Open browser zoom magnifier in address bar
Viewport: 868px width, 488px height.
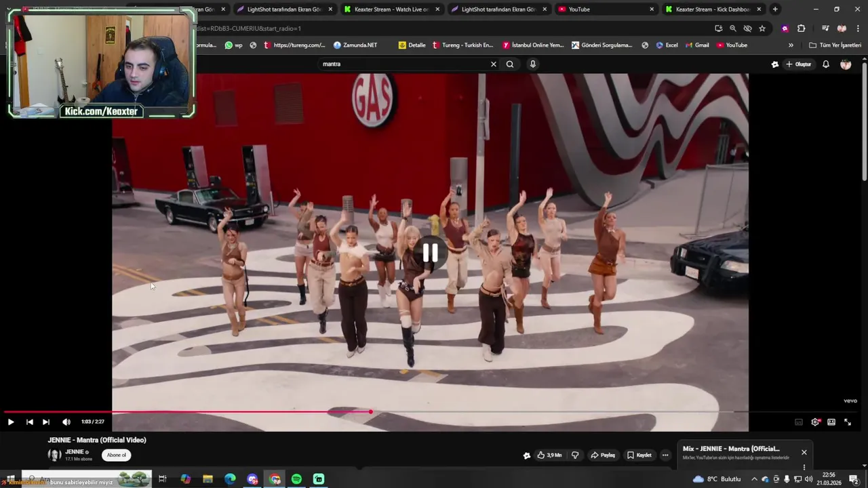(733, 28)
